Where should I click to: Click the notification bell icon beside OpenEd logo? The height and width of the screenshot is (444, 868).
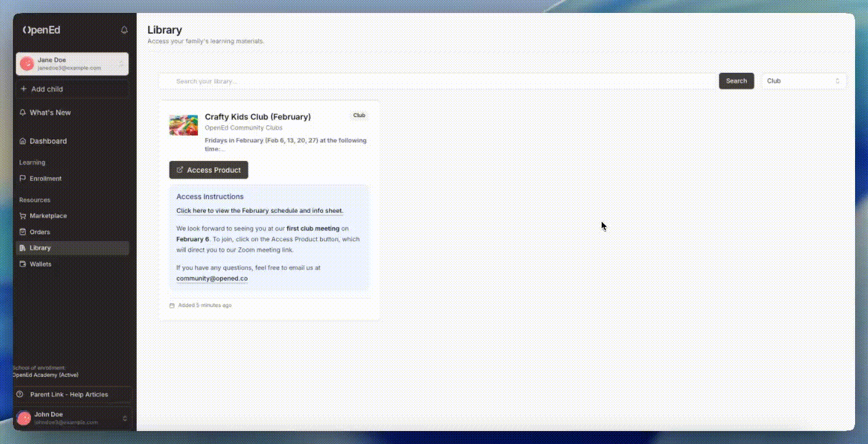coord(125,30)
